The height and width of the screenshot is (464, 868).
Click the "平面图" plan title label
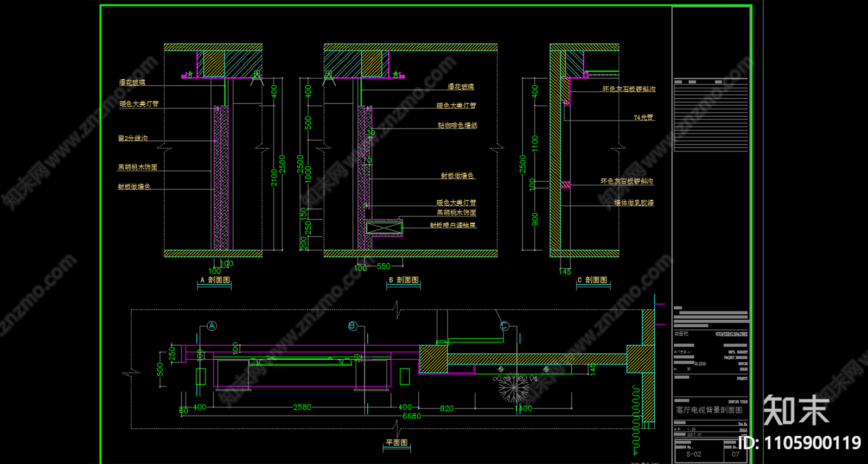coord(397,443)
